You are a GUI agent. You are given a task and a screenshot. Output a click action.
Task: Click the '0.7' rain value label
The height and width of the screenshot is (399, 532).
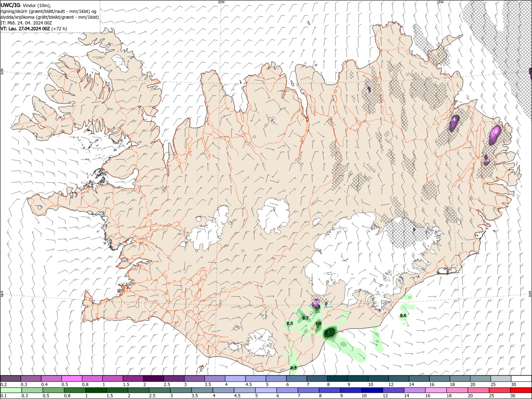[305, 318]
